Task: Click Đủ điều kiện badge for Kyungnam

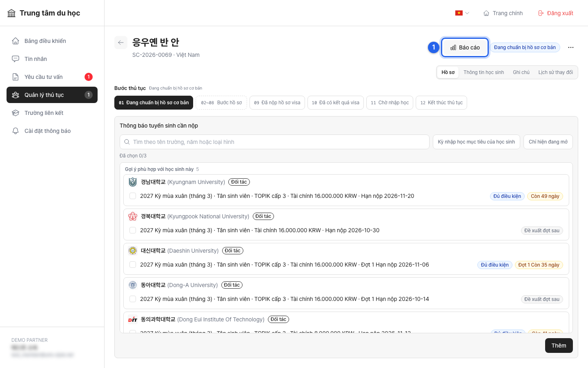Action: (x=507, y=196)
